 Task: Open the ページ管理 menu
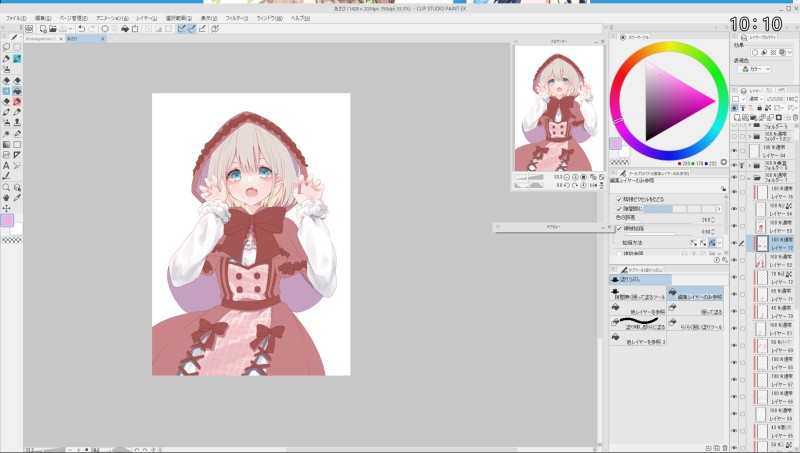click(73, 18)
